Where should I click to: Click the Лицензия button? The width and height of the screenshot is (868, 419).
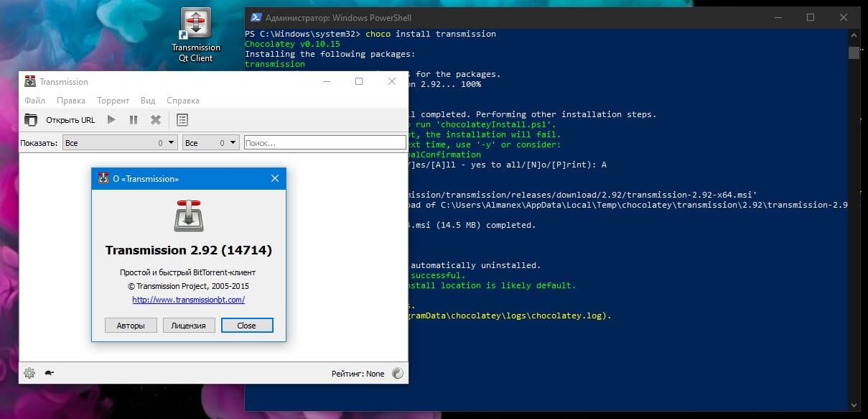tap(189, 326)
